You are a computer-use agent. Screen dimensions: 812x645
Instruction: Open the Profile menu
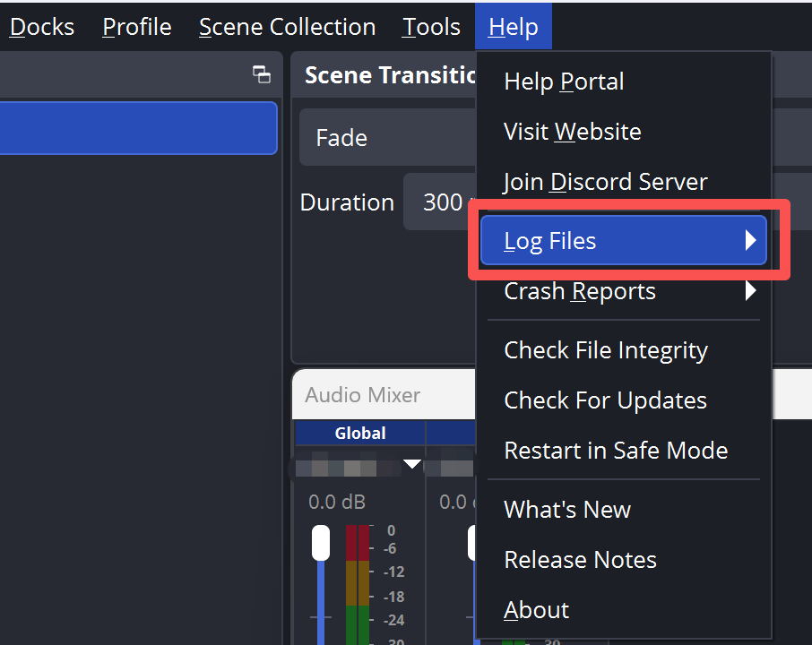pyautogui.click(x=137, y=27)
